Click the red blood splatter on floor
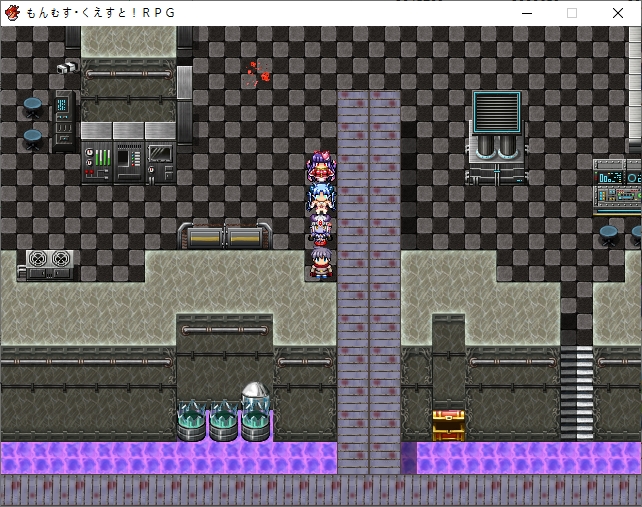 (258, 74)
